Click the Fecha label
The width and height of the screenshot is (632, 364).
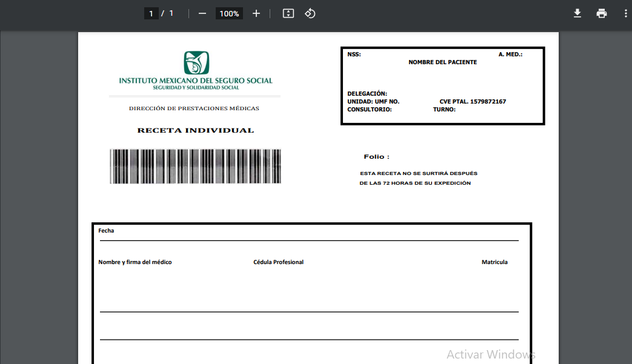coord(106,231)
